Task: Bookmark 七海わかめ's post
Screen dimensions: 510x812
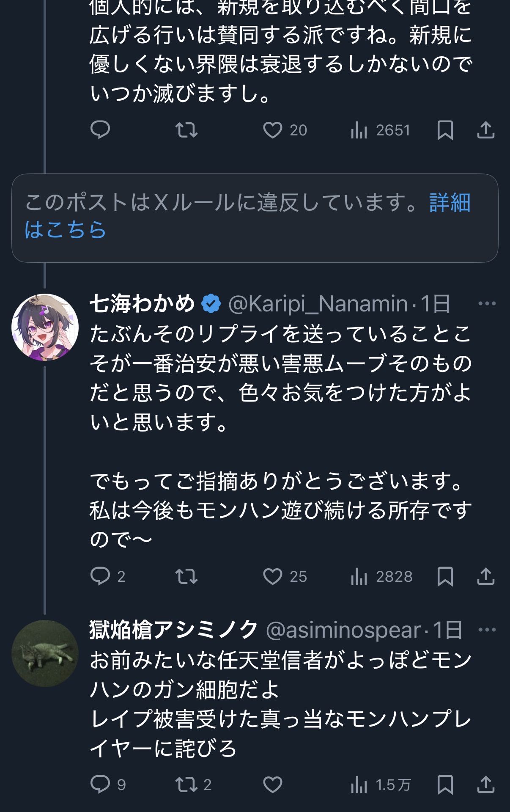Action: coord(445,576)
